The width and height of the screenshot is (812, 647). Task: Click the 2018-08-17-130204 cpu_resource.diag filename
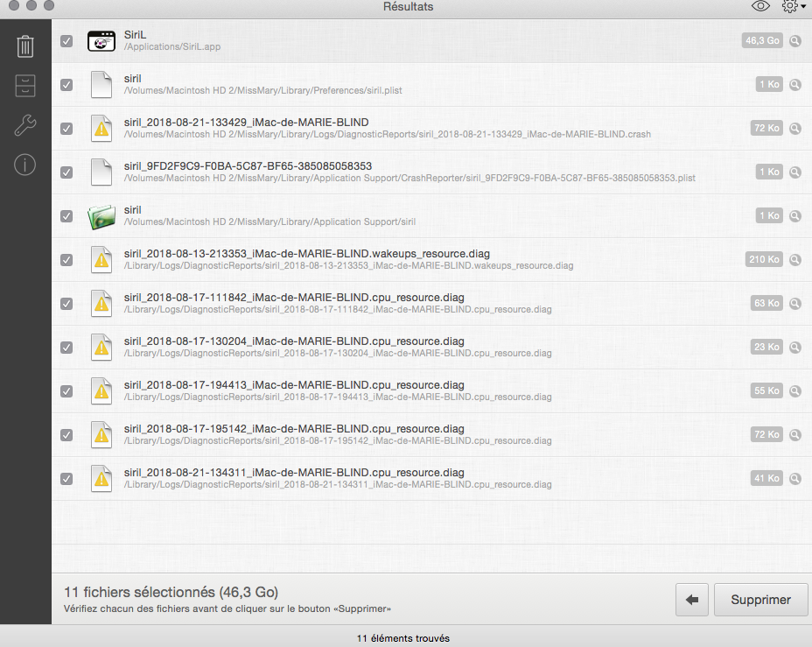pyautogui.click(x=294, y=341)
